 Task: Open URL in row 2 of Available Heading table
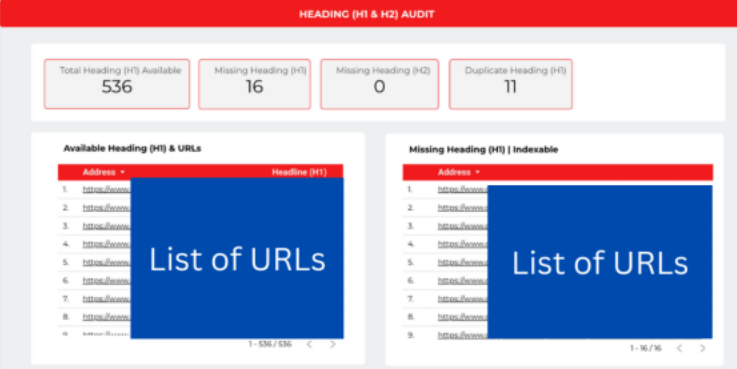(107, 208)
